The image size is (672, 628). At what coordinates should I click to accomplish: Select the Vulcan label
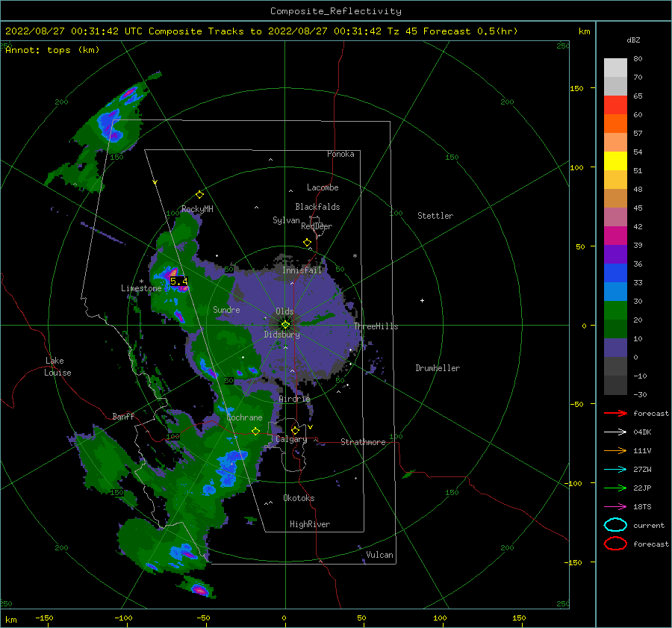click(380, 555)
